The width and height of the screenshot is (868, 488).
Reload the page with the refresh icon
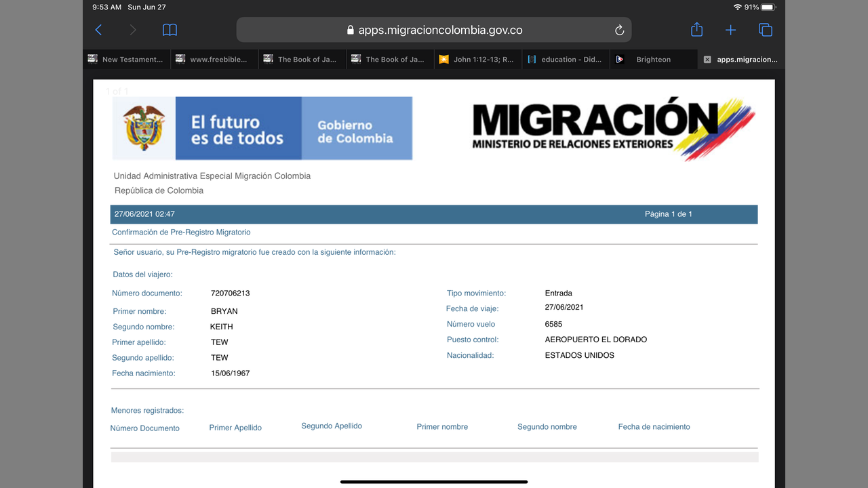coord(619,30)
